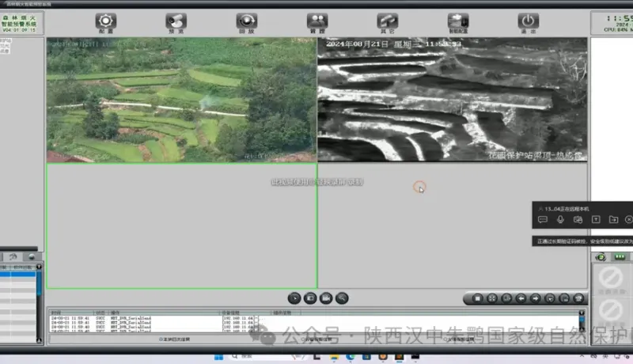633x364 pixels.
Task: Click the 操作 column header in log
Action: tap(165, 313)
